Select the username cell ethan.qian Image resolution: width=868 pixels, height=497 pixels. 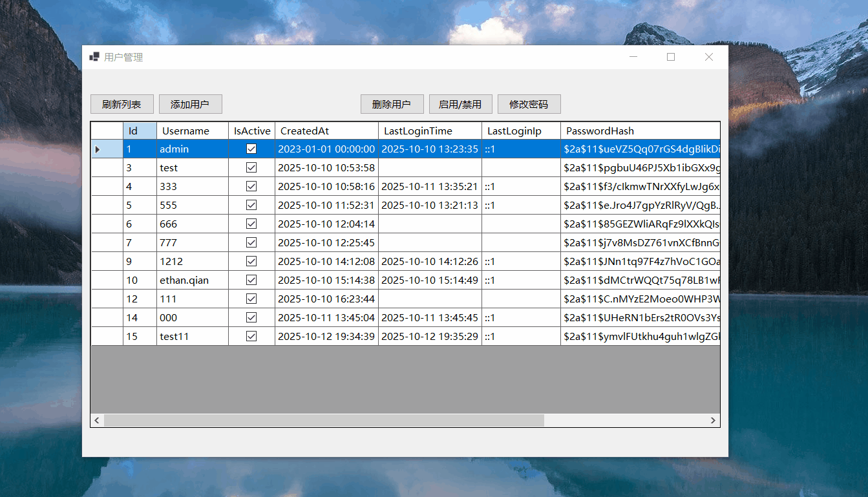(193, 280)
